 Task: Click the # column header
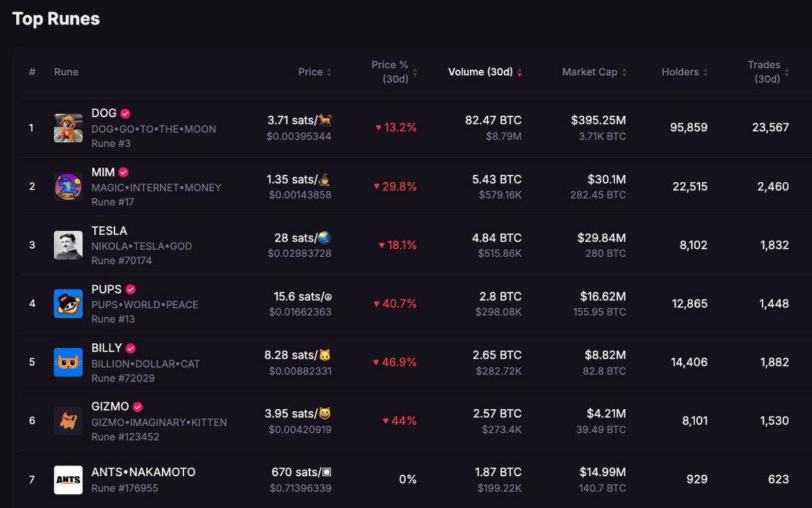coord(32,72)
